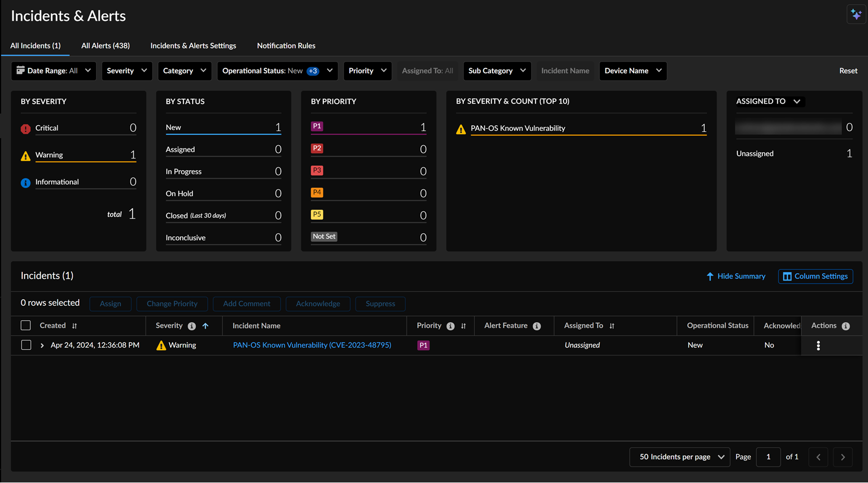Click the Priority column info icon
The image size is (868, 483).
tap(450, 326)
